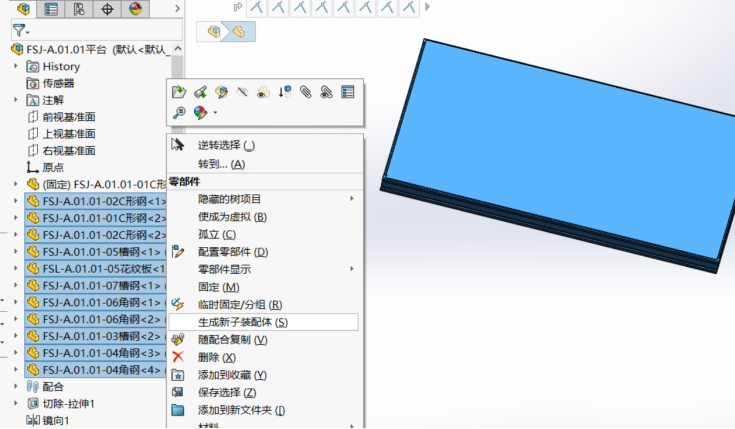This screenshot has height=429, width=735.
Task: Expand the 注解 annotations folder
Action: (x=16, y=100)
